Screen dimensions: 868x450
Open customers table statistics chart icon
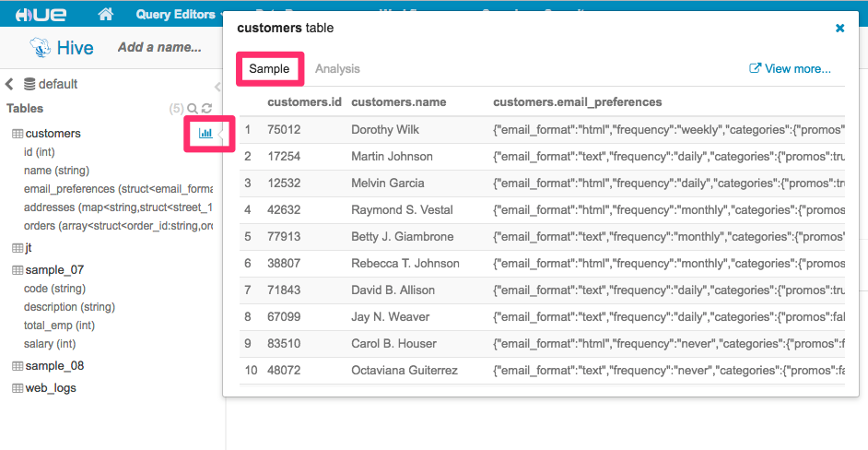205,134
